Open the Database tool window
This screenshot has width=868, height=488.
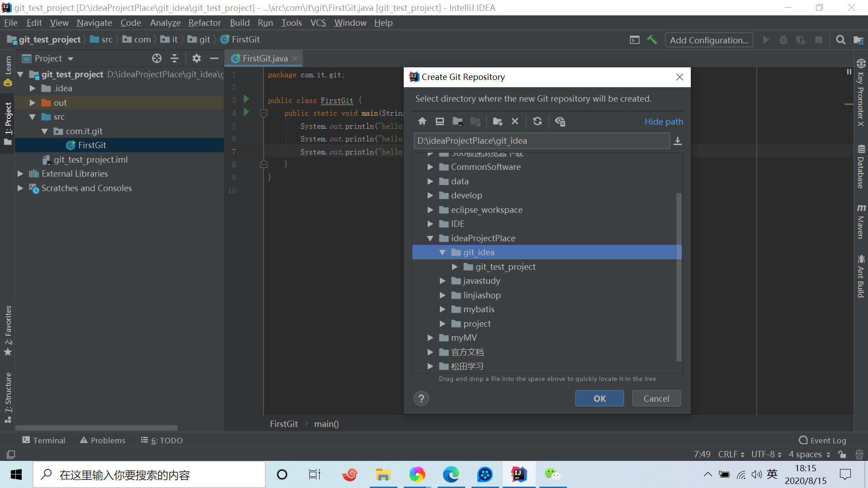tap(861, 167)
